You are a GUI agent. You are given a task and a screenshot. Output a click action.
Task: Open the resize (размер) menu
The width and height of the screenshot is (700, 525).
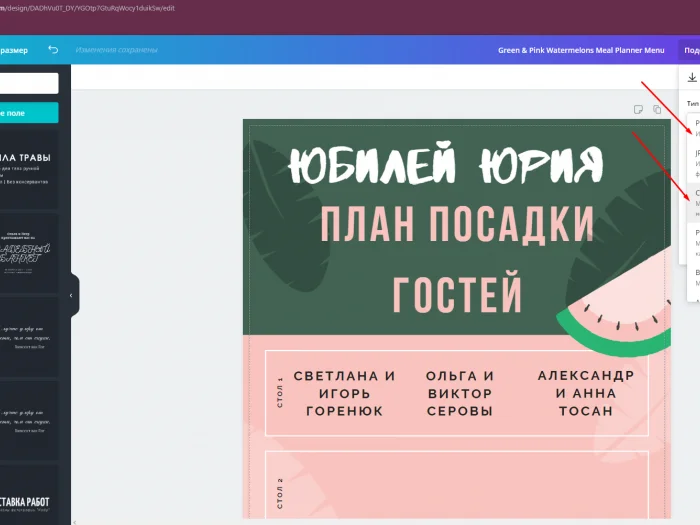[14, 50]
